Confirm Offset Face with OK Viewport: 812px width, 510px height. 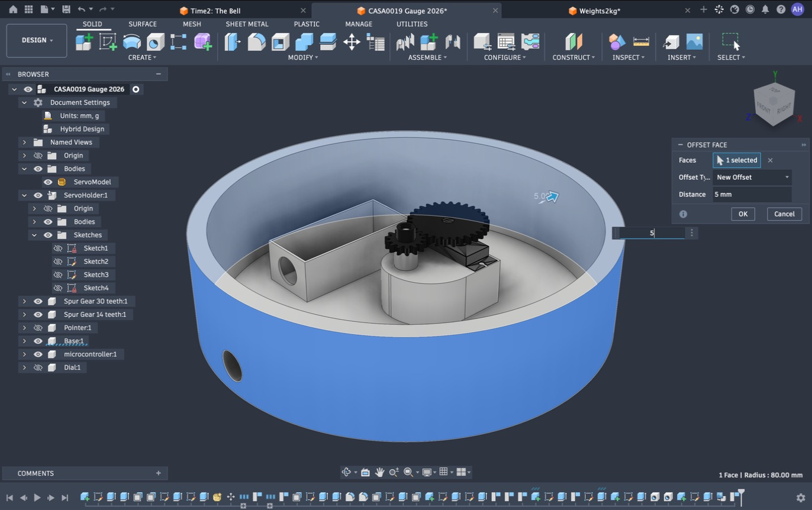tap(743, 214)
